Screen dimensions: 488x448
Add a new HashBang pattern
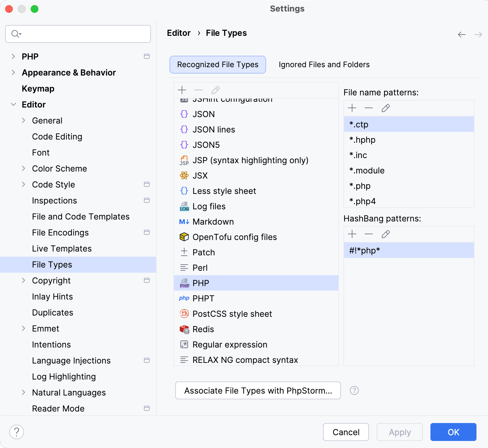(x=352, y=234)
